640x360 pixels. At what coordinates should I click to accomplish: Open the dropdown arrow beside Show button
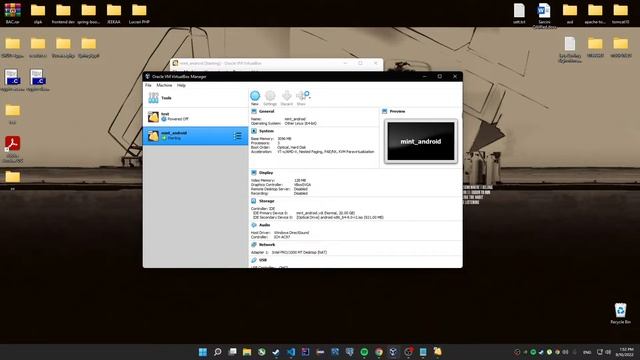click(310, 98)
